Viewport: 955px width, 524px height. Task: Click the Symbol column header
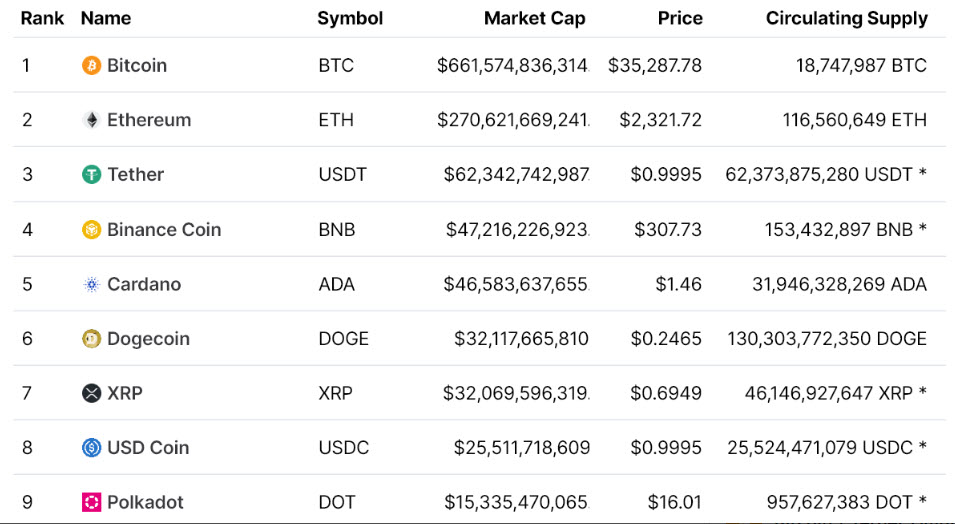click(x=350, y=18)
